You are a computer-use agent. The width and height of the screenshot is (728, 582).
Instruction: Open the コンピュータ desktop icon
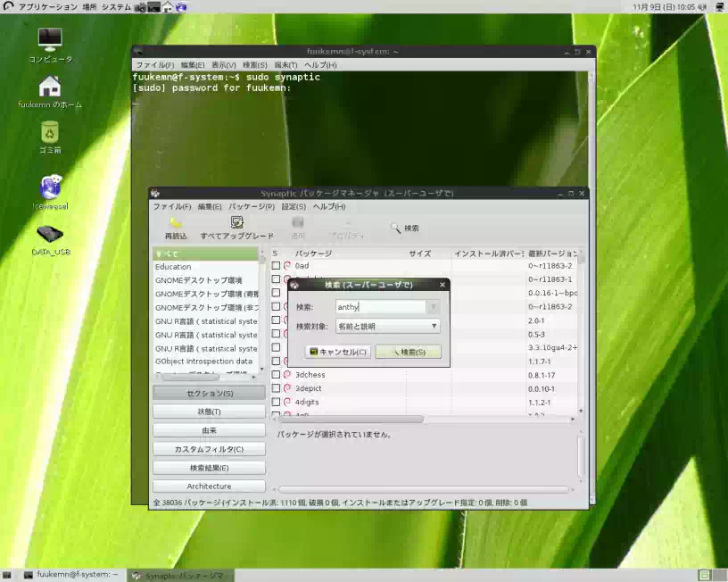(50, 40)
